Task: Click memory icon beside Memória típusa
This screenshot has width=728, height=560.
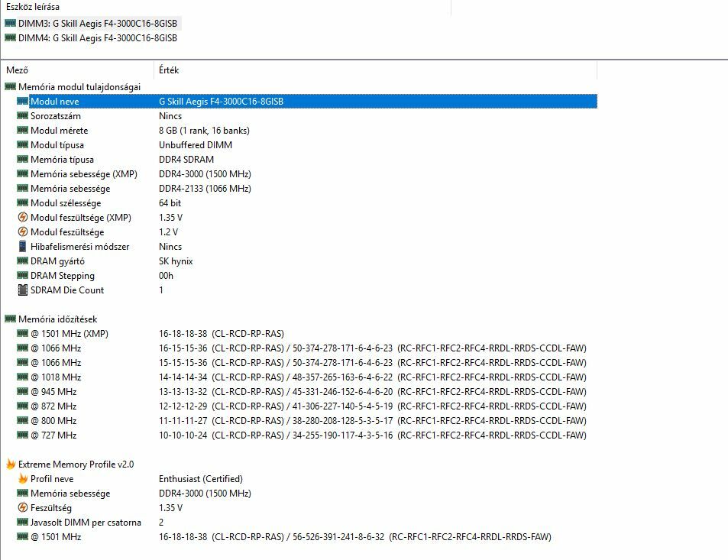Action: click(22, 159)
